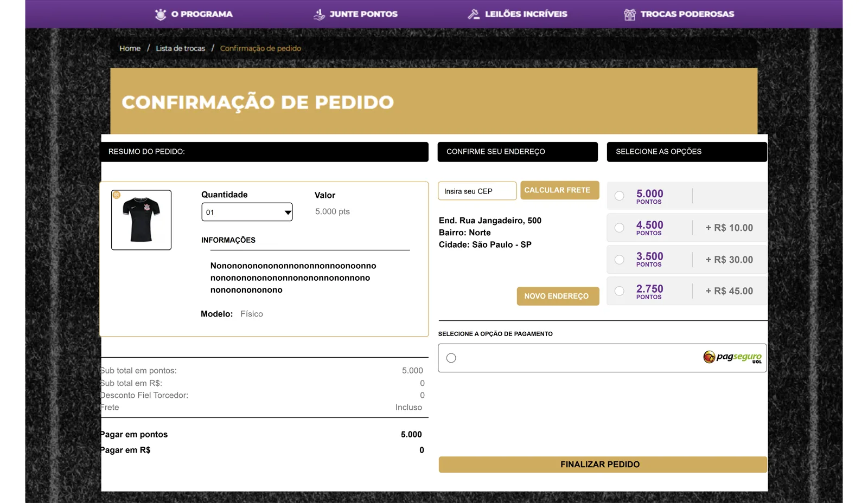Click the Confirmação de Pedido page title
This screenshot has width=868, height=503.
[258, 102]
